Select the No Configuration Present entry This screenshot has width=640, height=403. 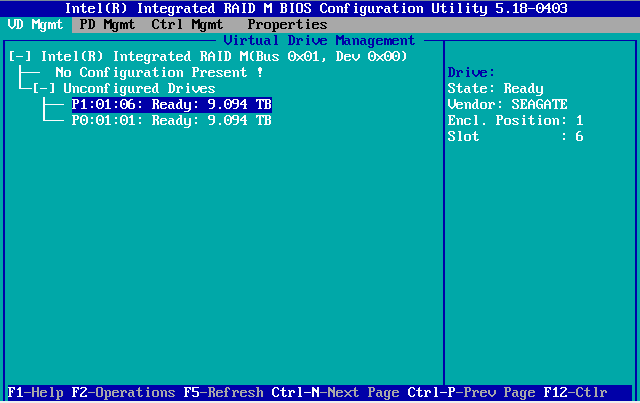pyautogui.click(x=159, y=73)
